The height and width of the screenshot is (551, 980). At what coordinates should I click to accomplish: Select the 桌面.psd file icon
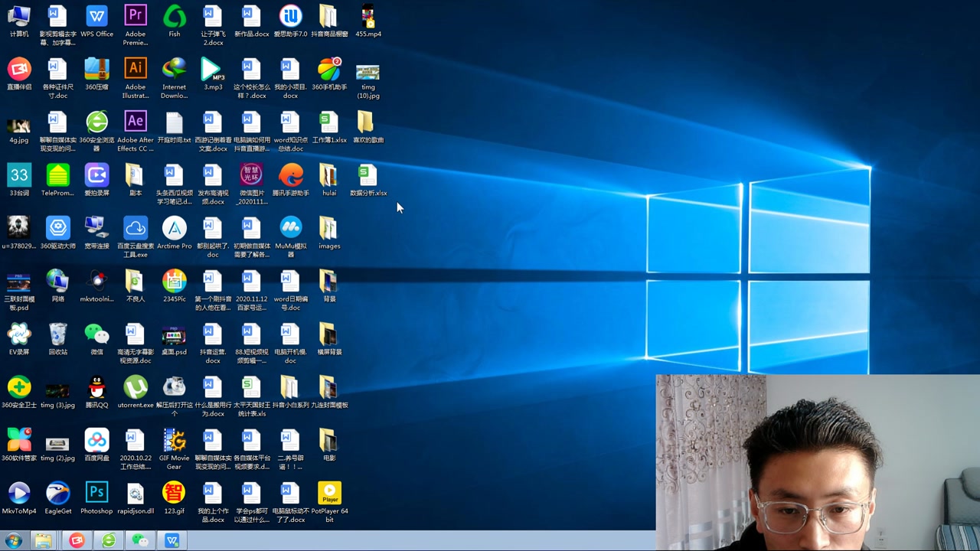click(175, 338)
